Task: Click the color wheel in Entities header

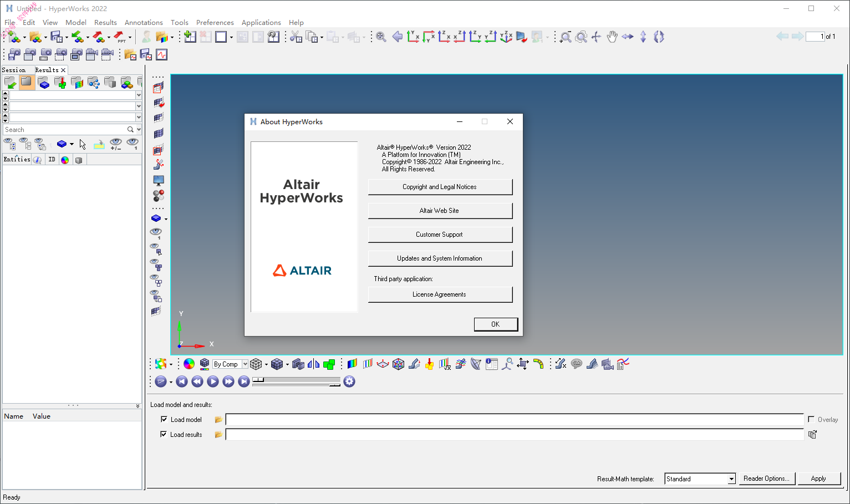Action: [65, 160]
